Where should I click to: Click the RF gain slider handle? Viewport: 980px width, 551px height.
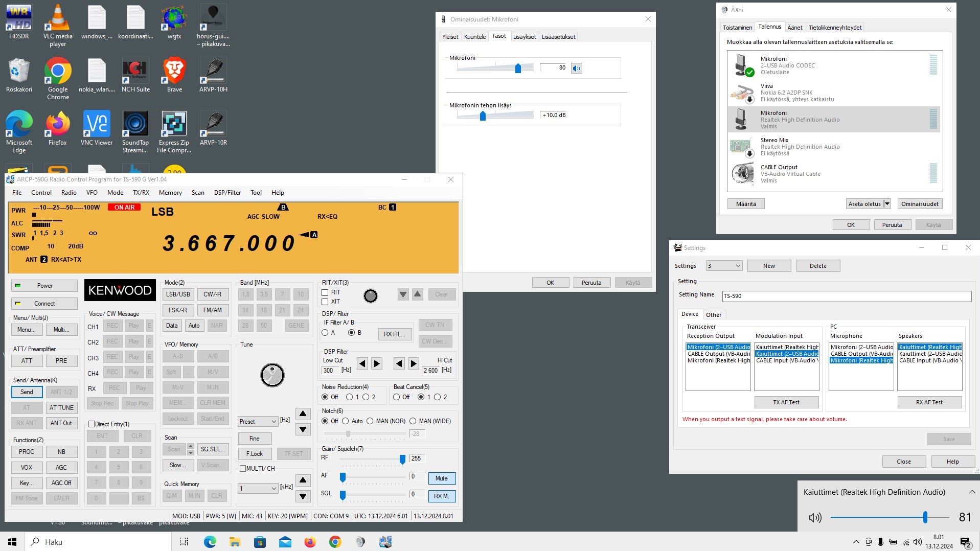(x=402, y=460)
